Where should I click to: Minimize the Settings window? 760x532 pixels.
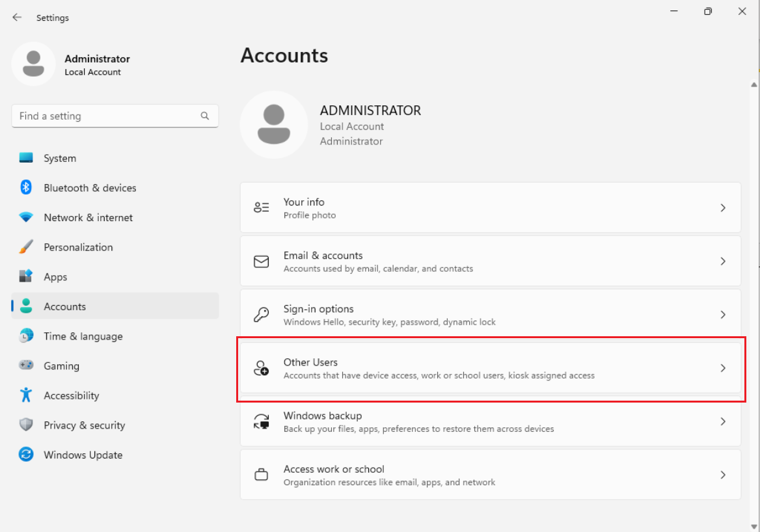pos(673,10)
